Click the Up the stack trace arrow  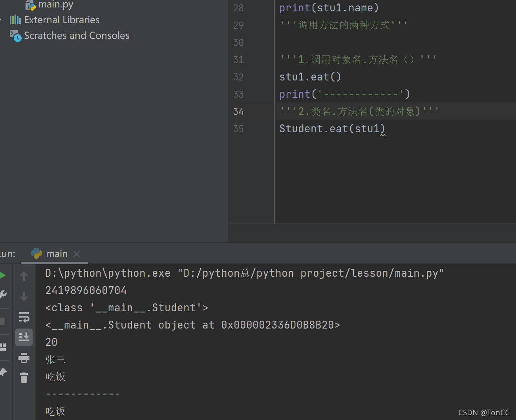coord(24,276)
